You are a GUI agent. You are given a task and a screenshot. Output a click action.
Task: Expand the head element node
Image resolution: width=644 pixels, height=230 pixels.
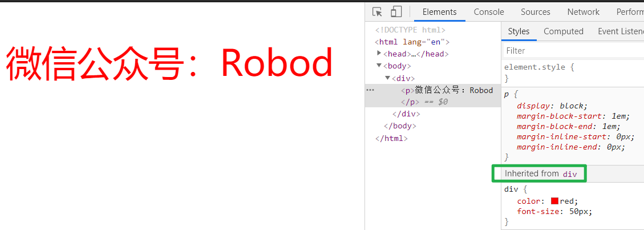tap(379, 54)
